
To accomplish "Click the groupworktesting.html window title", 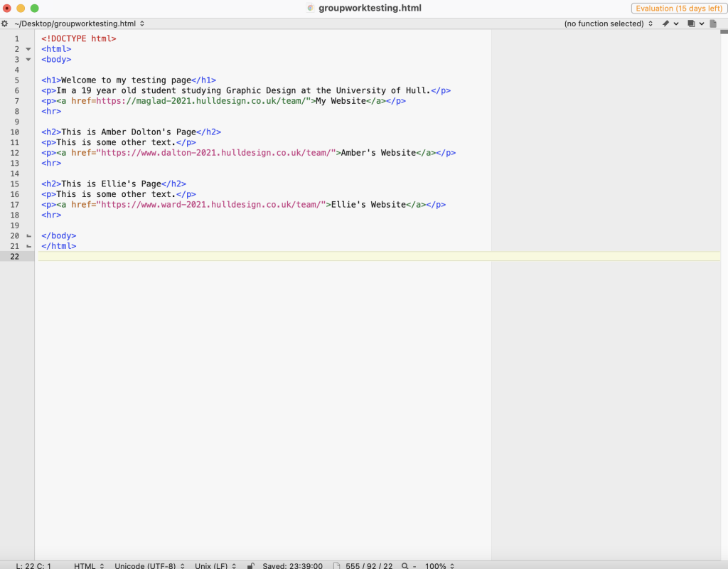I will (x=370, y=8).
